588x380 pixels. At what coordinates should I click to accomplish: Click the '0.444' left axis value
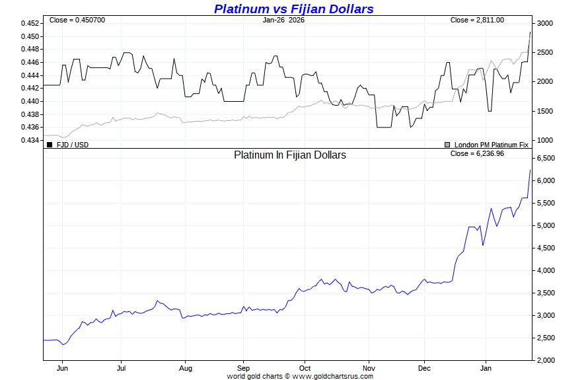(x=30, y=76)
